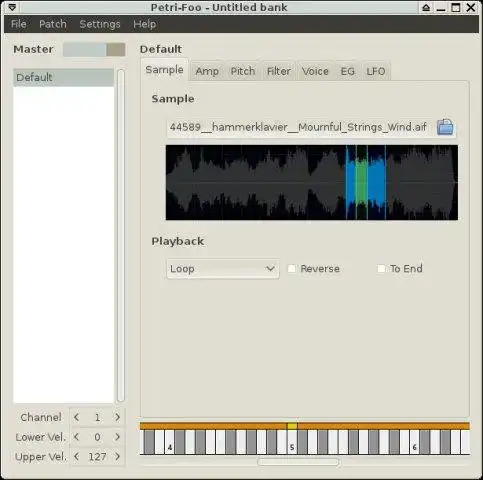Viewport: 483px width, 480px height.
Task: Click the piano key labeled 6
Action: [x=414, y=442]
